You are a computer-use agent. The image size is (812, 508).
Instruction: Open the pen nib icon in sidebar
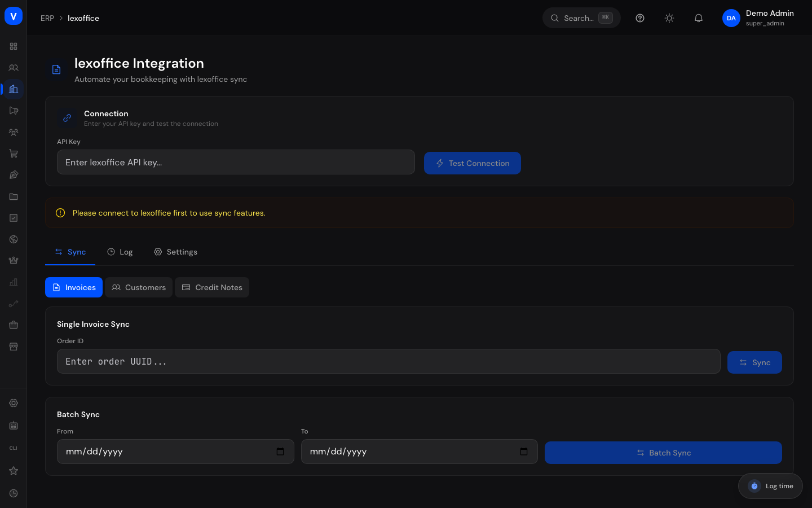click(14, 175)
